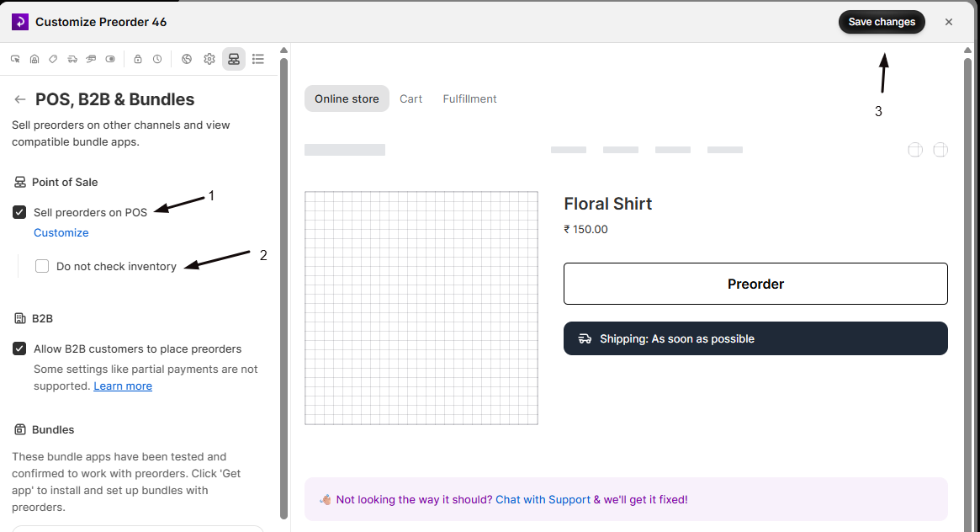Open the Chat with Support link
The image size is (980, 532).
543,499
